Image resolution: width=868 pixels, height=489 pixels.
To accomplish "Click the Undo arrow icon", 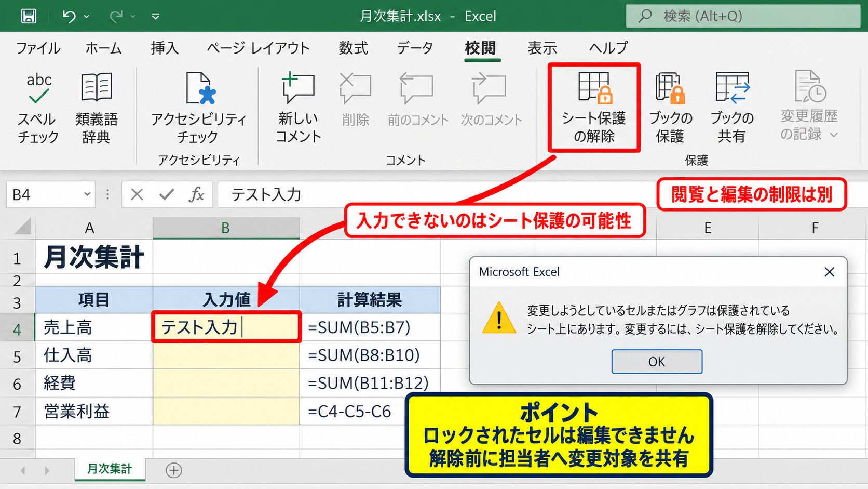I will pyautogui.click(x=69, y=16).
